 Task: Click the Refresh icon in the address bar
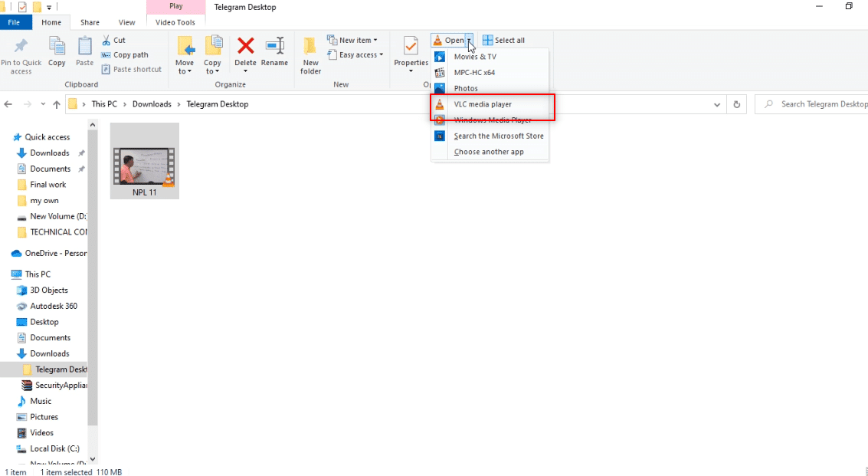click(x=735, y=103)
